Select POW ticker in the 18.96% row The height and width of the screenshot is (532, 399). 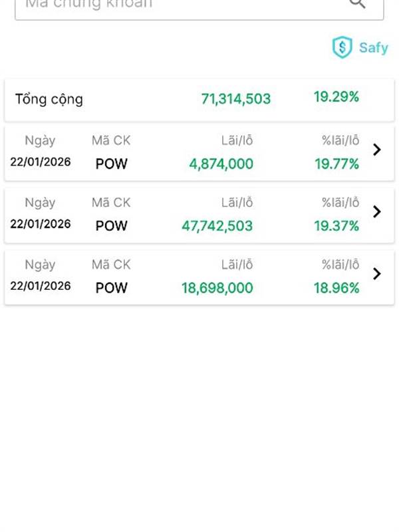point(111,288)
